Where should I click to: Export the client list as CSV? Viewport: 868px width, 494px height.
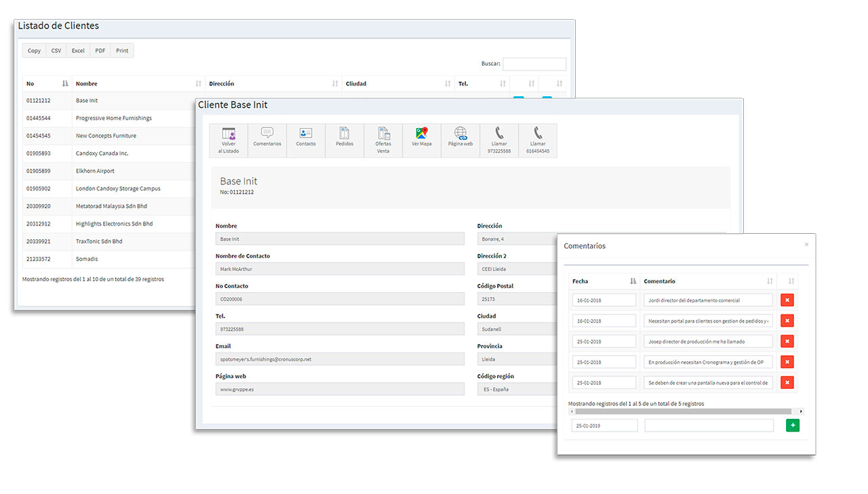[x=56, y=51]
